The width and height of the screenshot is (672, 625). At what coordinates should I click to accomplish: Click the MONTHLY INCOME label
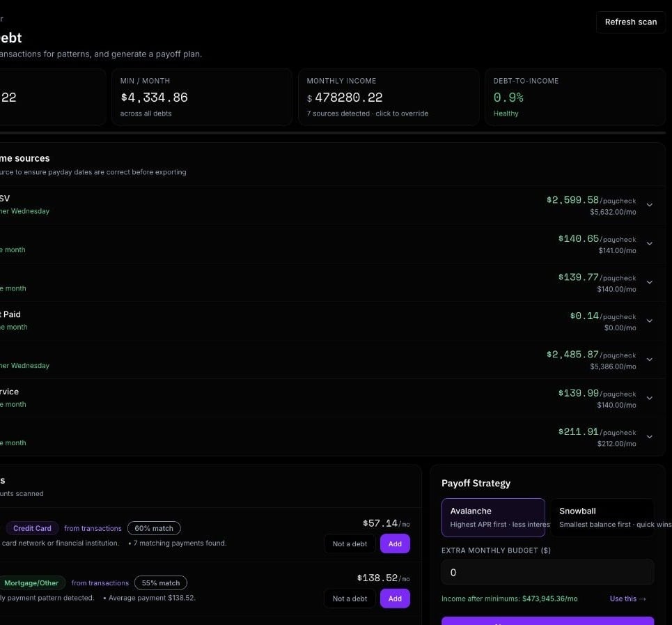pyautogui.click(x=341, y=81)
